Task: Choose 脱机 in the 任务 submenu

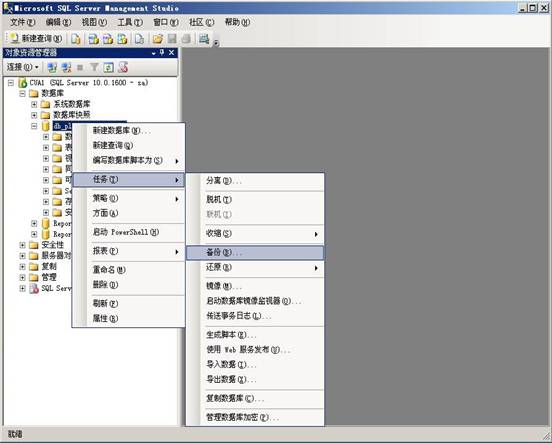Action: point(255,200)
